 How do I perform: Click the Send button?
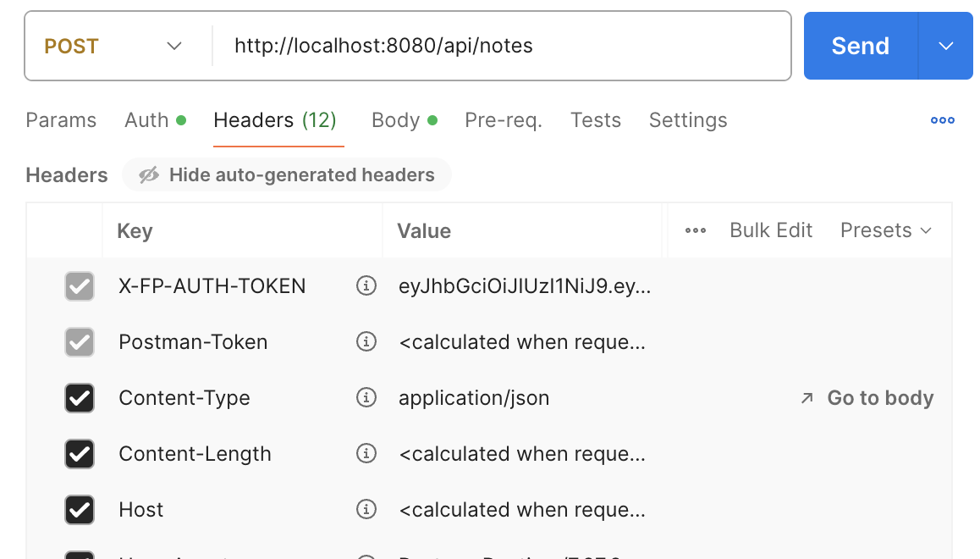tap(860, 46)
